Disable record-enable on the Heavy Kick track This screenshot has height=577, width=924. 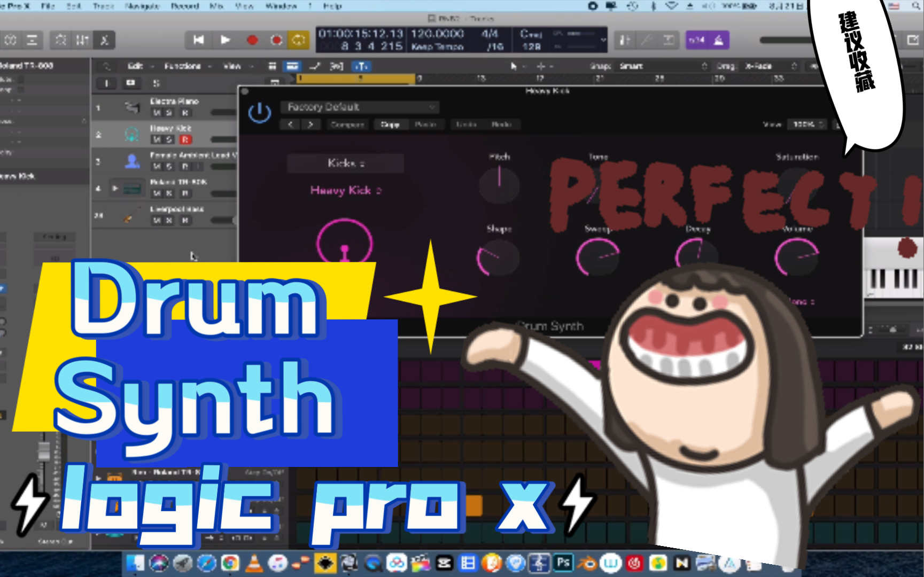click(184, 138)
